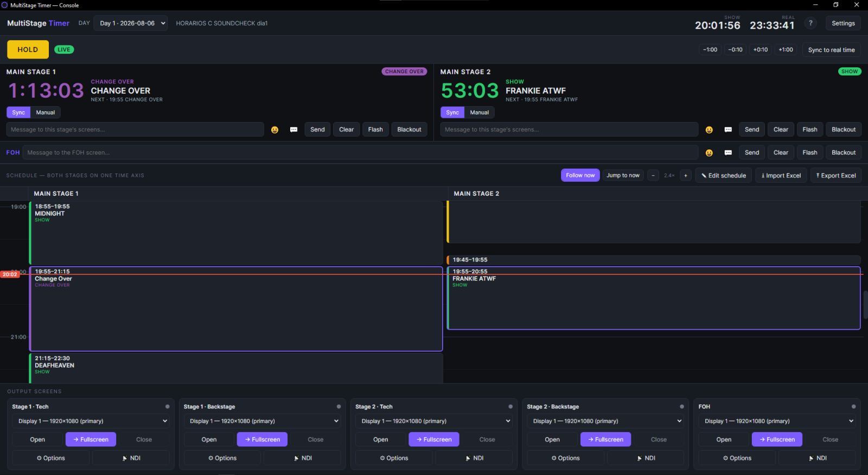Open Options for Stage 1 - Tech
868x475 pixels.
(x=50, y=458)
